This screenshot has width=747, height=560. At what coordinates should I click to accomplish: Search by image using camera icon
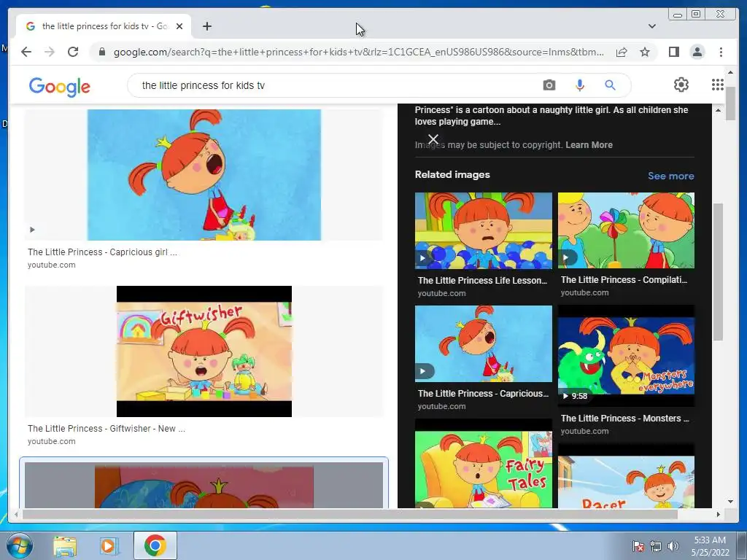(x=549, y=85)
